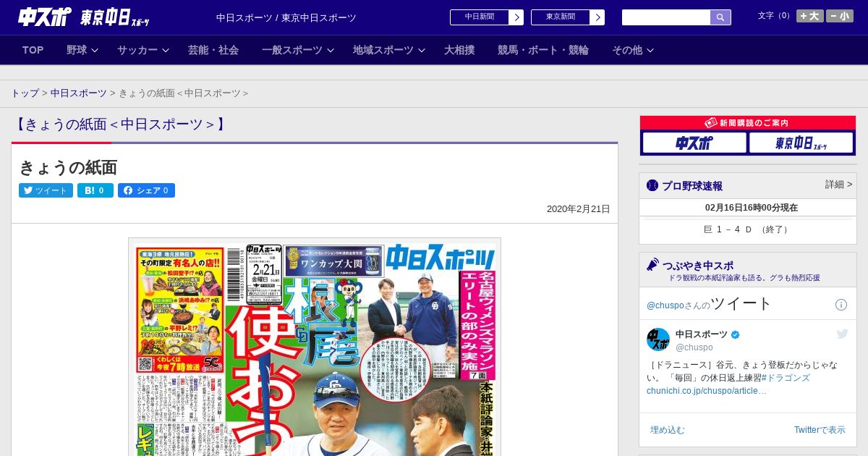The image size is (868, 456).
Task: Click 東京中日スポーツ subscription banner button
Action: point(801,143)
